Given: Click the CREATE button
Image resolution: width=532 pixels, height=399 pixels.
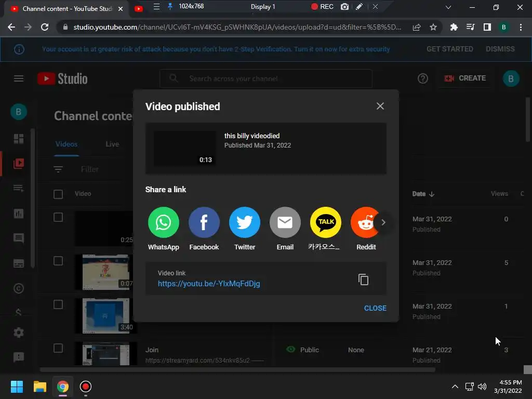Looking at the screenshot, I should point(465,78).
